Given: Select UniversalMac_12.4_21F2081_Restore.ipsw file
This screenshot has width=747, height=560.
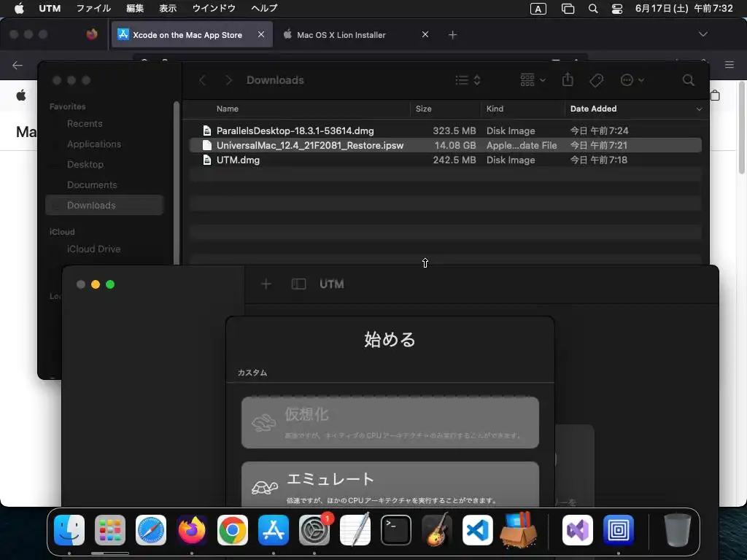Looking at the screenshot, I should (x=446, y=145).
